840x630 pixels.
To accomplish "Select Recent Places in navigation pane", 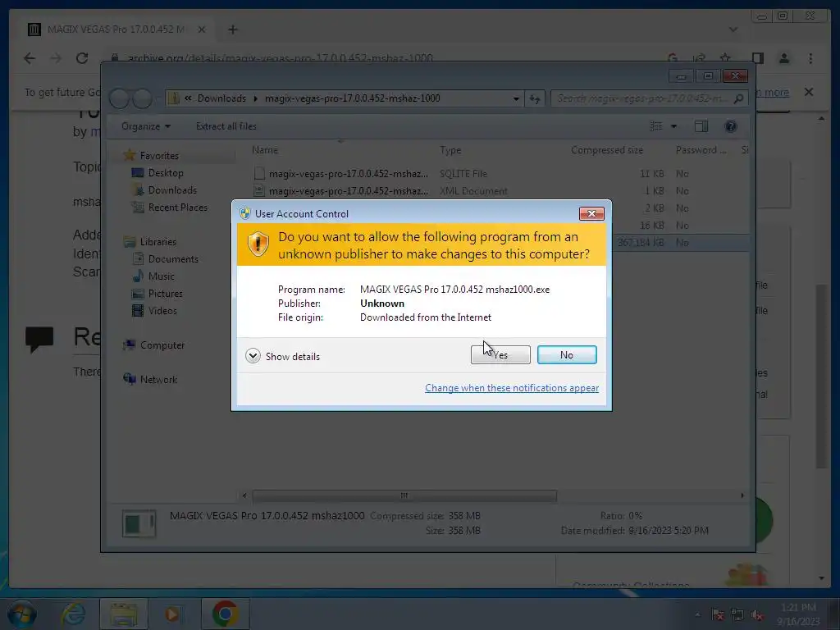I will point(178,208).
